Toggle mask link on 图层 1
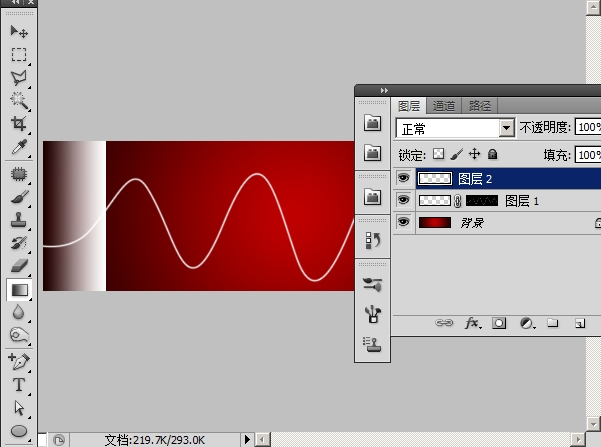 click(458, 201)
